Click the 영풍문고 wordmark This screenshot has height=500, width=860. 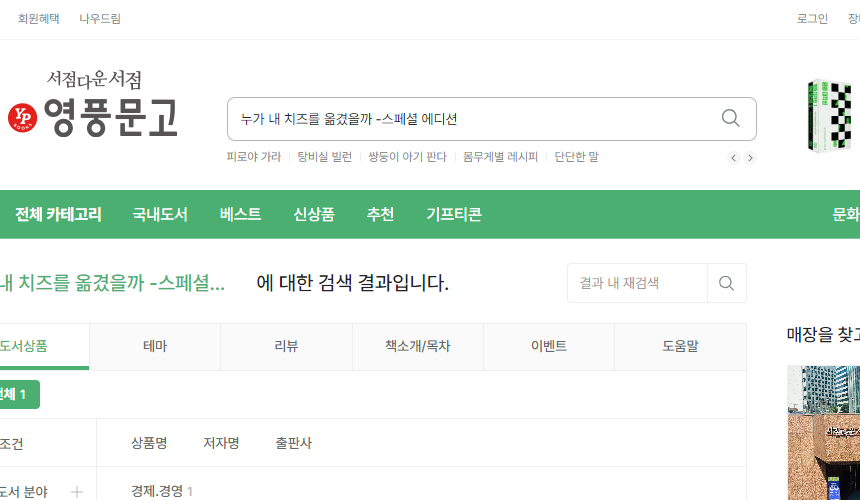pos(110,117)
